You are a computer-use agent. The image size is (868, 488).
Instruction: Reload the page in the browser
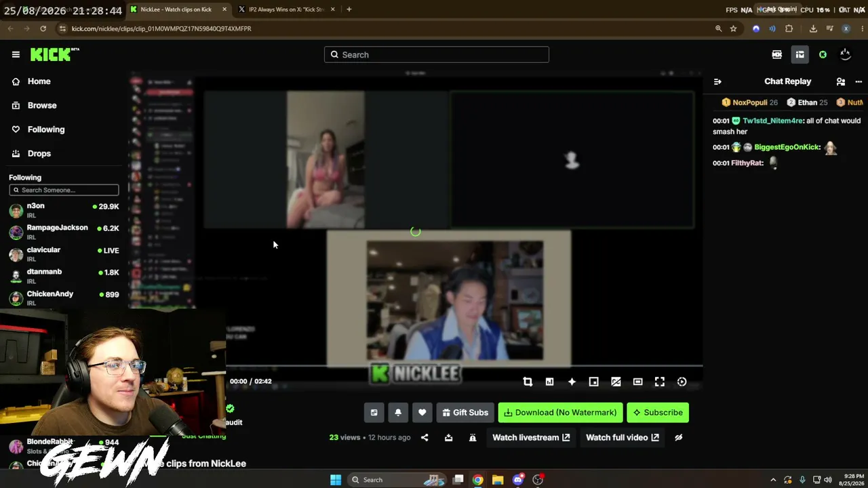43,28
